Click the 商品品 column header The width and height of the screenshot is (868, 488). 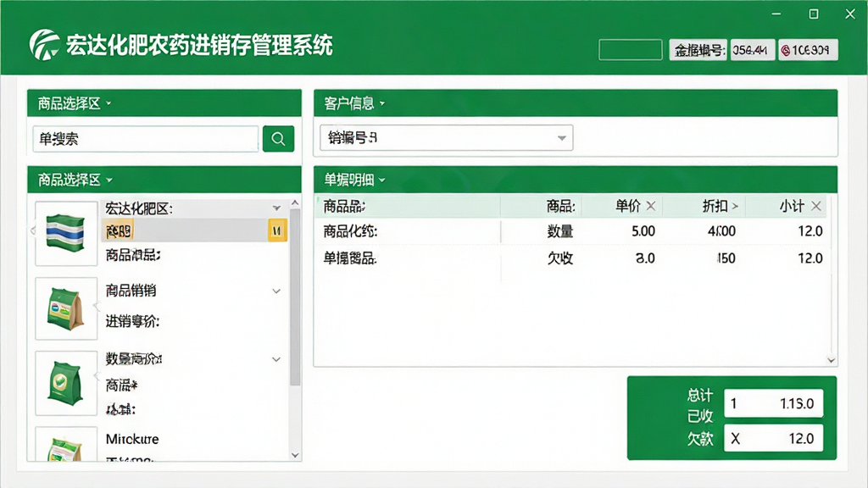click(408, 207)
